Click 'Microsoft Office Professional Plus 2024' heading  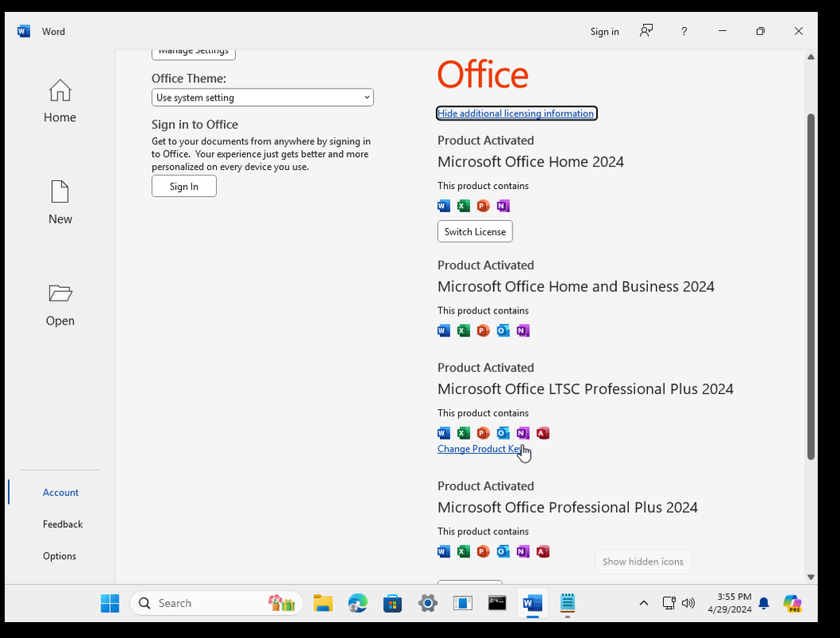(567, 507)
